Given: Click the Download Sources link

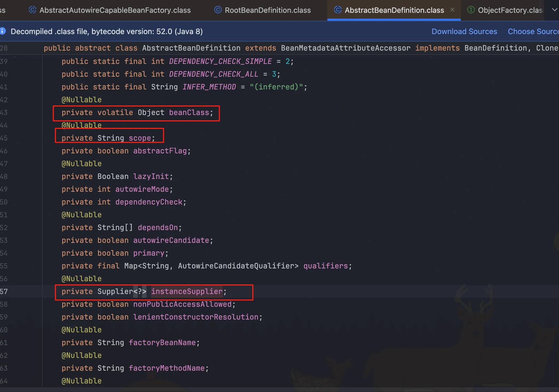Looking at the screenshot, I should click(x=464, y=31).
